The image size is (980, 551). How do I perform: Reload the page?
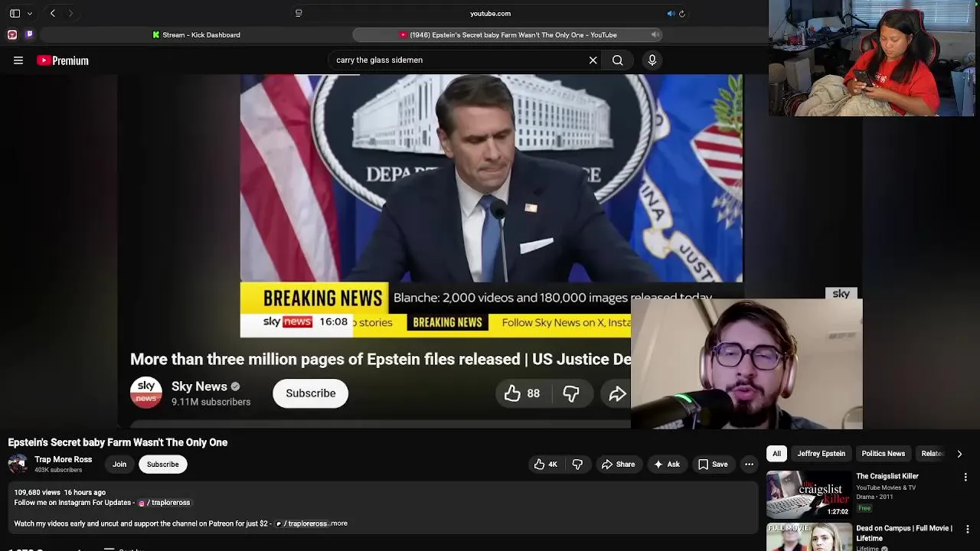point(682,13)
